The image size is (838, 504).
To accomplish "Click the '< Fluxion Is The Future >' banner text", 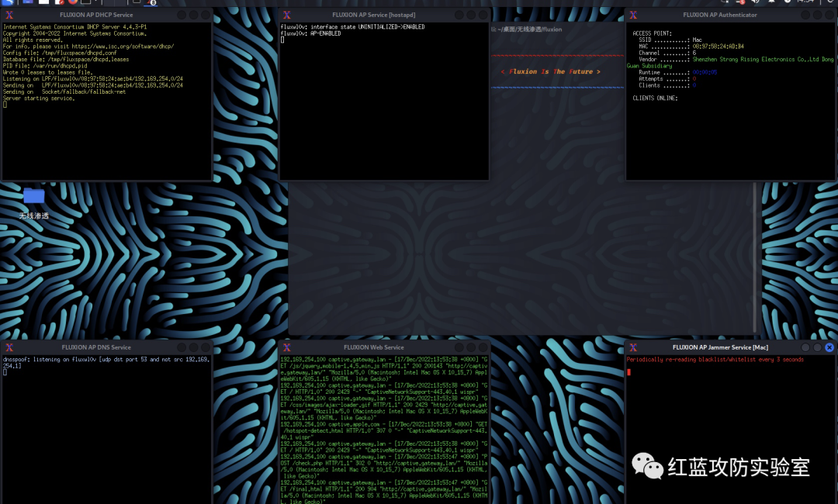I will tap(550, 71).
